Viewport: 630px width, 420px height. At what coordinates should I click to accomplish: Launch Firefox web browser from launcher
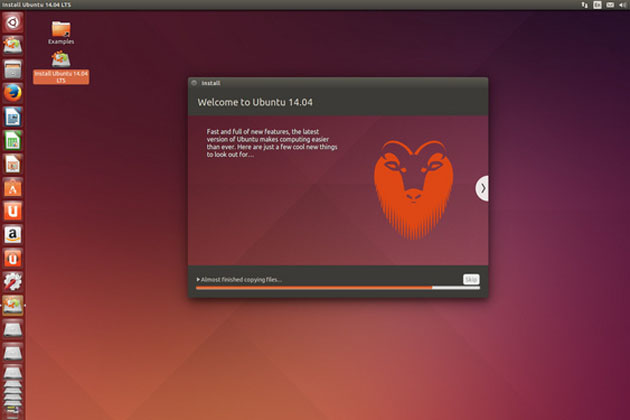[12, 93]
